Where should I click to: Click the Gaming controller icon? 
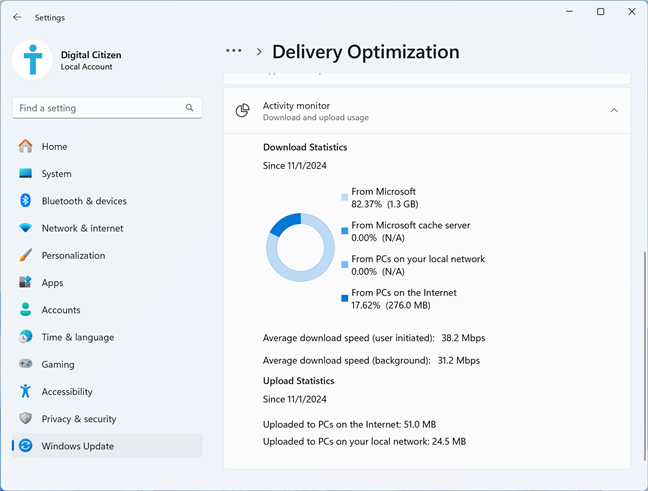(25, 364)
